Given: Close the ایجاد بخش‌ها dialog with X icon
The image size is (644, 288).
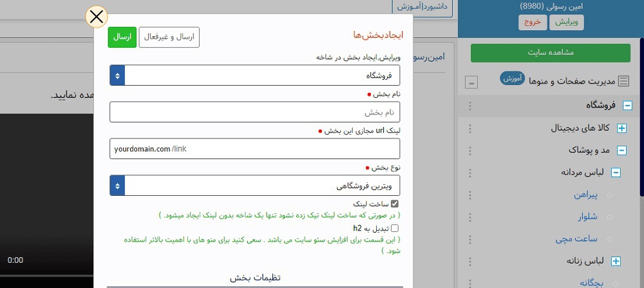Looking at the screenshot, I should point(96,17).
